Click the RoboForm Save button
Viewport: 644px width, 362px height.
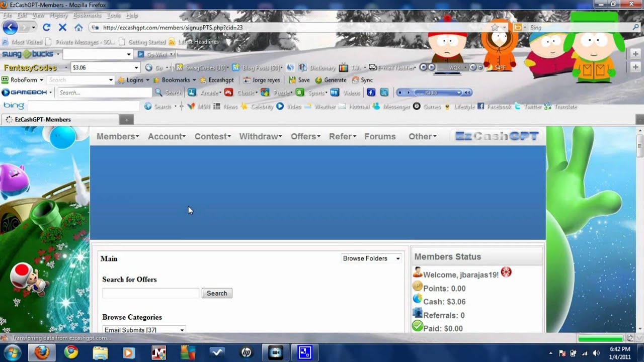pyautogui.click(x=299, y=80)
